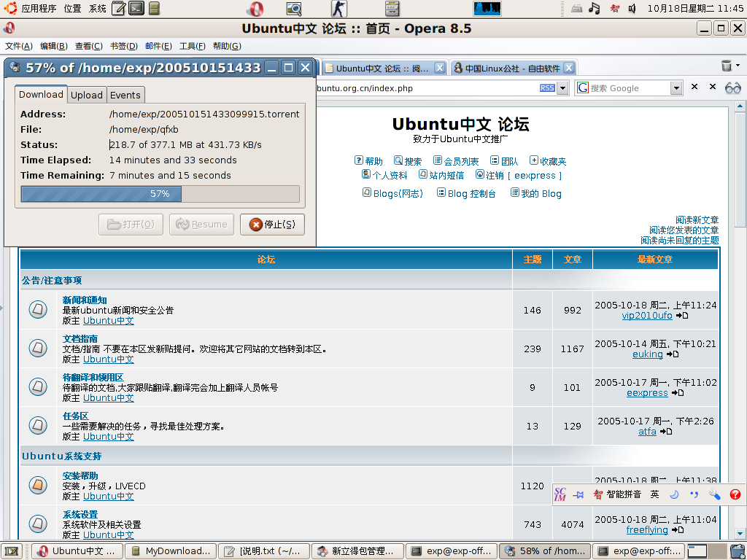Toggle the SCIM punctuation mode icon
The image size is (747, 560).
(694, 494)
